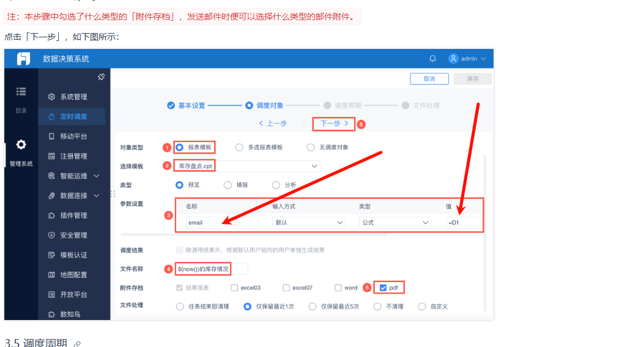Click the 移动平台 phone icon

pyautogui.click(x=51, y=136)
